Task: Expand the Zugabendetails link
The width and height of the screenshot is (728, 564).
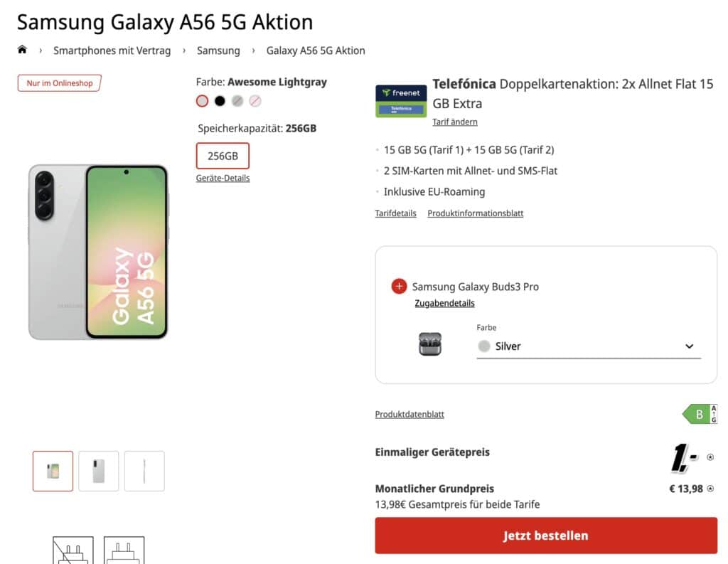Action: pyautogui.click(x=444, y=303)
